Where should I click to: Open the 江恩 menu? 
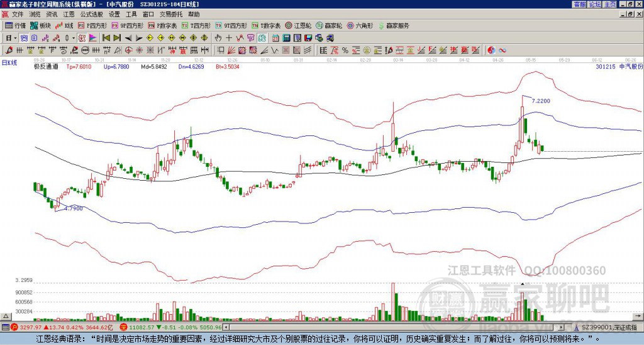(x=69, y=14)
